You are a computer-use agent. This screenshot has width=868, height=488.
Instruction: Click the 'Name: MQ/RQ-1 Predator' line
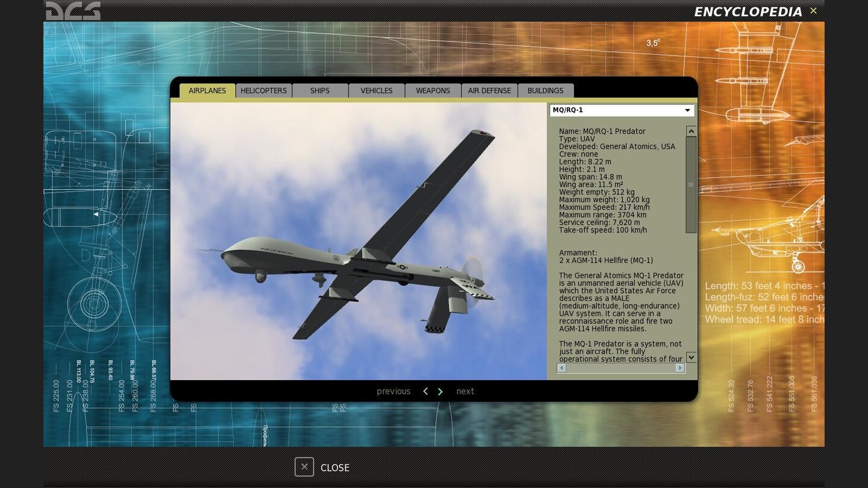pos(602,131)
